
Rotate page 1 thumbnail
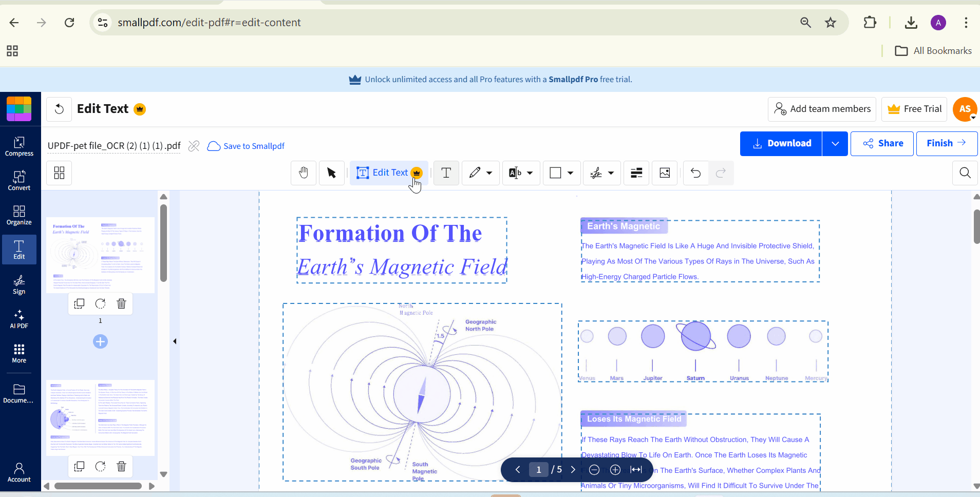(x=100, y=304)
